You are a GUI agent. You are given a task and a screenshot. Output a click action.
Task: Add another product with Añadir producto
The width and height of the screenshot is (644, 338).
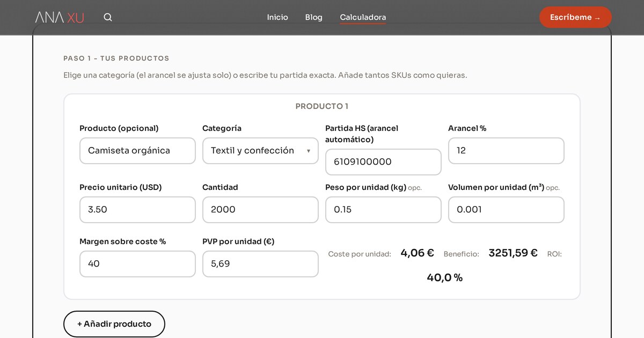coord(114,324)
